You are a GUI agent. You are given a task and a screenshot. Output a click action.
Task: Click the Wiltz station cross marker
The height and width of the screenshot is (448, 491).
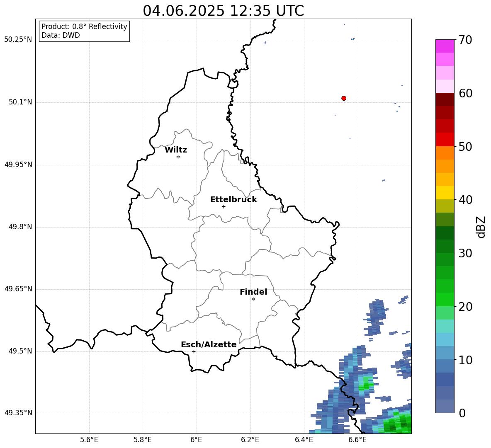[178, 157]
